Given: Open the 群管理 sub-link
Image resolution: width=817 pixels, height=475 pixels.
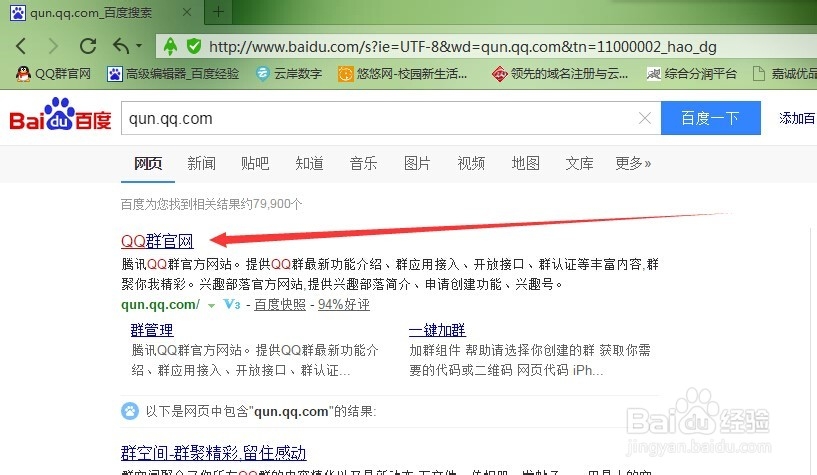Looking at the screenshot, I should coord(152,330).
